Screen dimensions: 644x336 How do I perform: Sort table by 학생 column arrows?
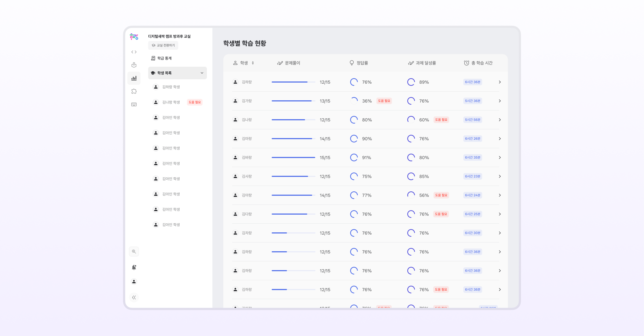[253, 63]
